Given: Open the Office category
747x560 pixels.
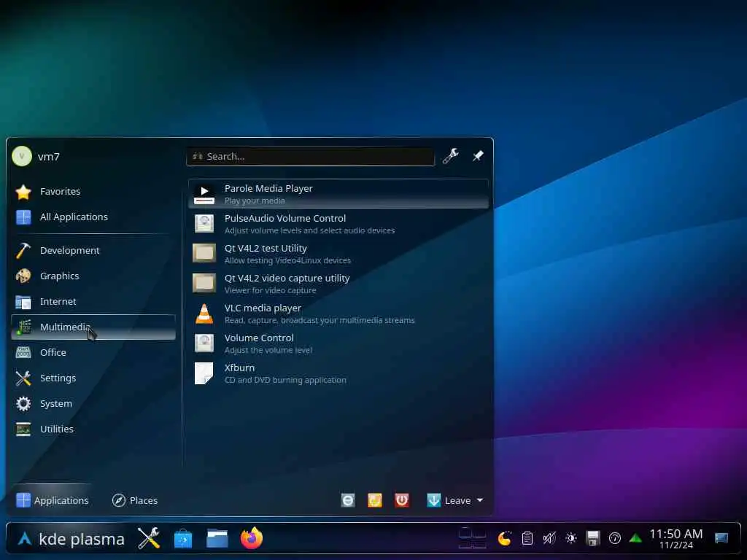Looking at the screenshot, I should click(93, 352).
